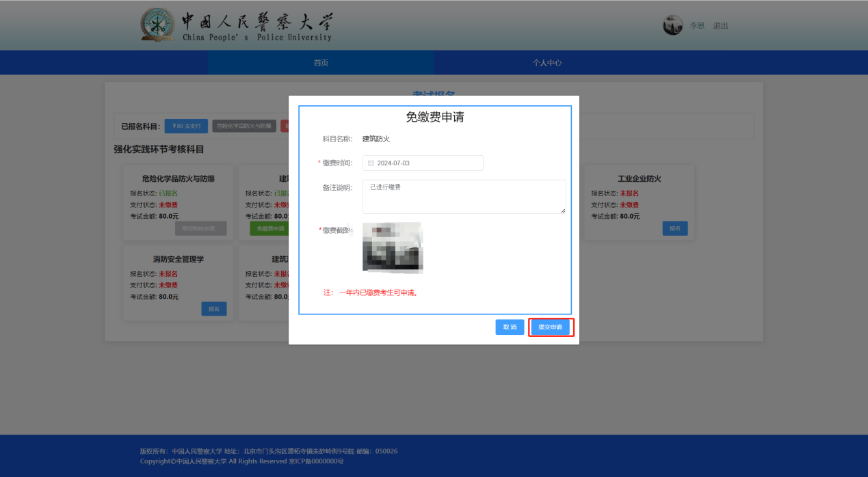868x477 pixels.
Task: Click the green 免缴费申请 button
Action: click(269, 228)
